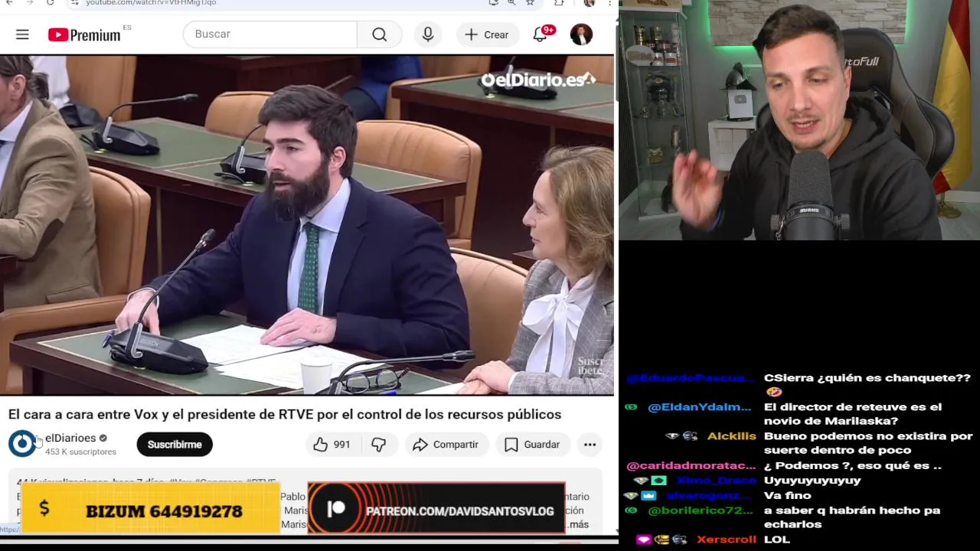Subscribe using the Suscribirme button
This screenshot has height=551, width=980.
175,445
